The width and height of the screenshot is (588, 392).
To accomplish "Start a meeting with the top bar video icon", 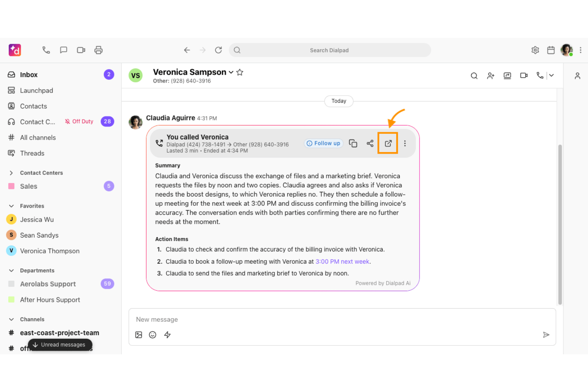I will [x=81, y=50].
